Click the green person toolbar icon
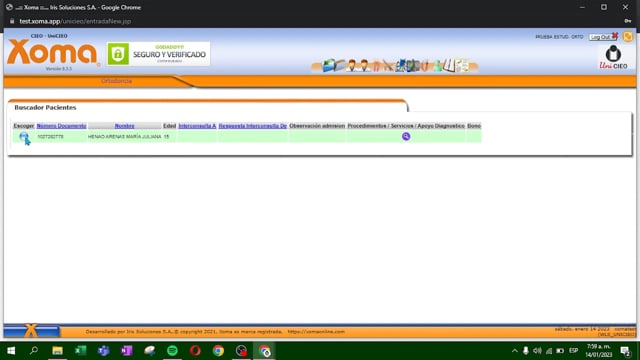 pyautogui.click(x=438, y=65)
